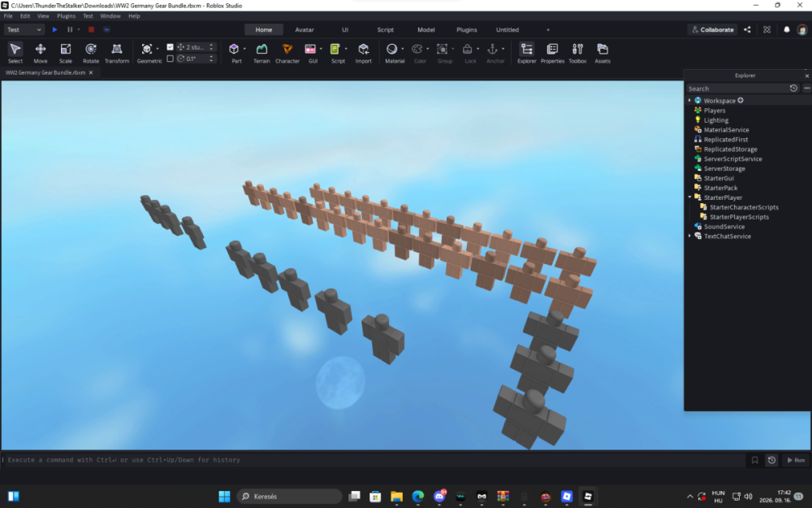Pick the Scale tool

tap(66, 53)
